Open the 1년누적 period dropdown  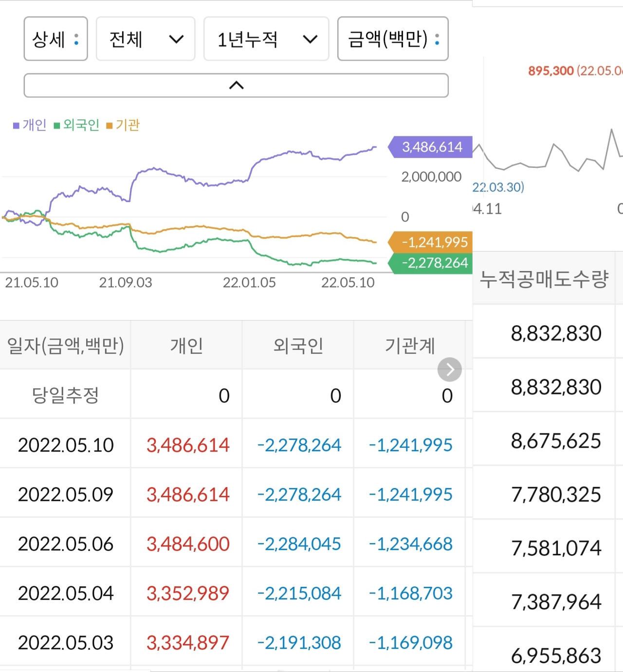(266, 39)
